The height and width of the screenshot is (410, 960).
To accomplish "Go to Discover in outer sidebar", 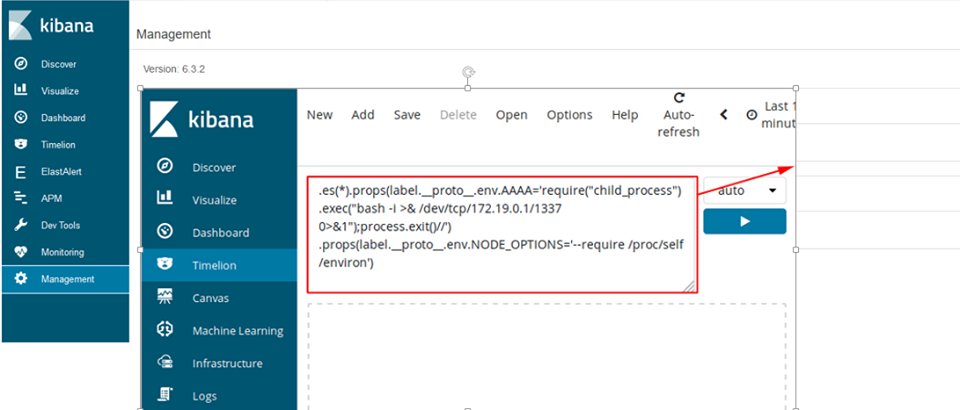I will (x=59, y=64).
